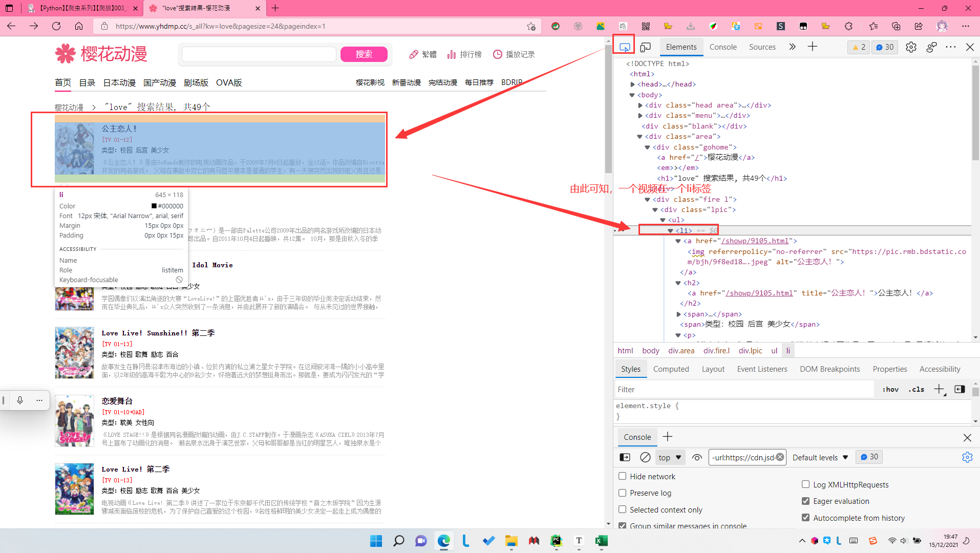
Task: Open the Computed styles tab
Action: point(671,369)
